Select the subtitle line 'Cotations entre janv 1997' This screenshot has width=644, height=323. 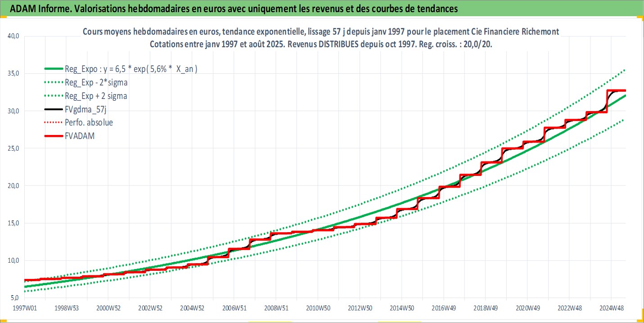click(x=321, y=44)
